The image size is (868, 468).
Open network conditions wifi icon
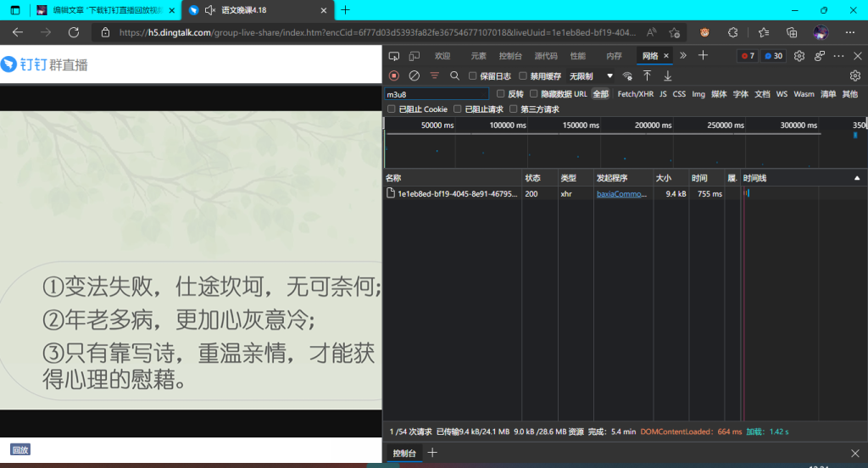(627, 76)
